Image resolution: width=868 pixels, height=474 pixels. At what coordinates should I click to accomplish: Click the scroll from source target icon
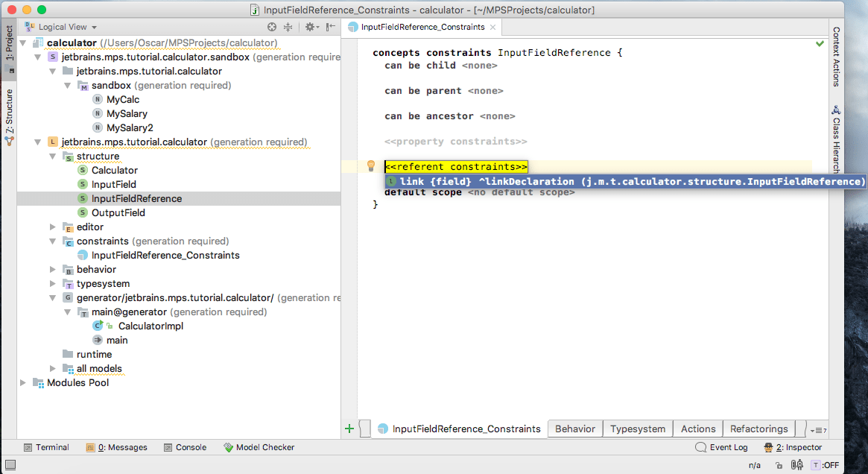click(272, 27)
